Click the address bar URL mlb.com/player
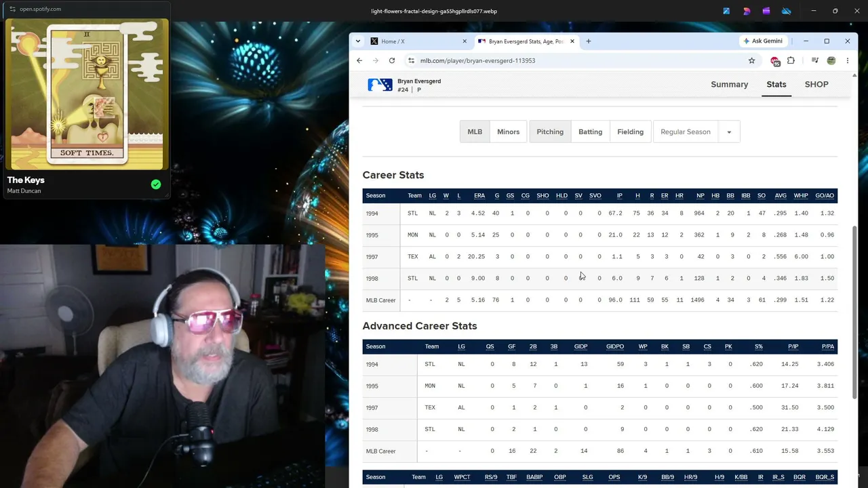The height and width of the screenshot is (488, 868). click(477, 60)
